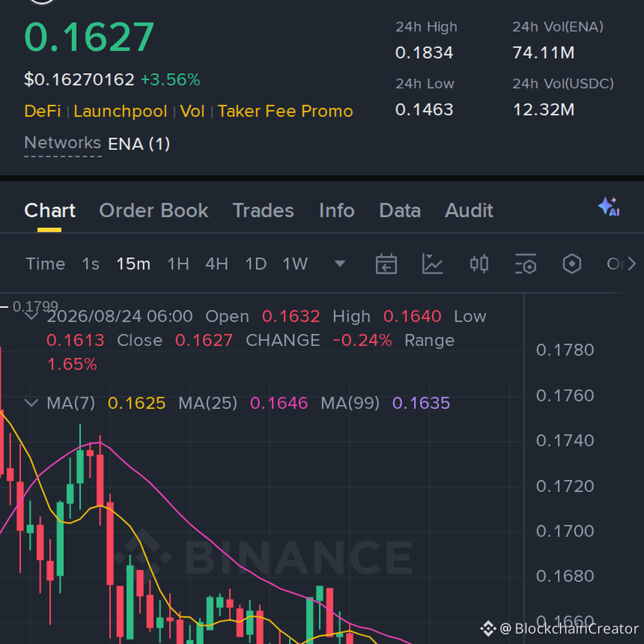Select the candlestick chart style icon

coord(479,264)
